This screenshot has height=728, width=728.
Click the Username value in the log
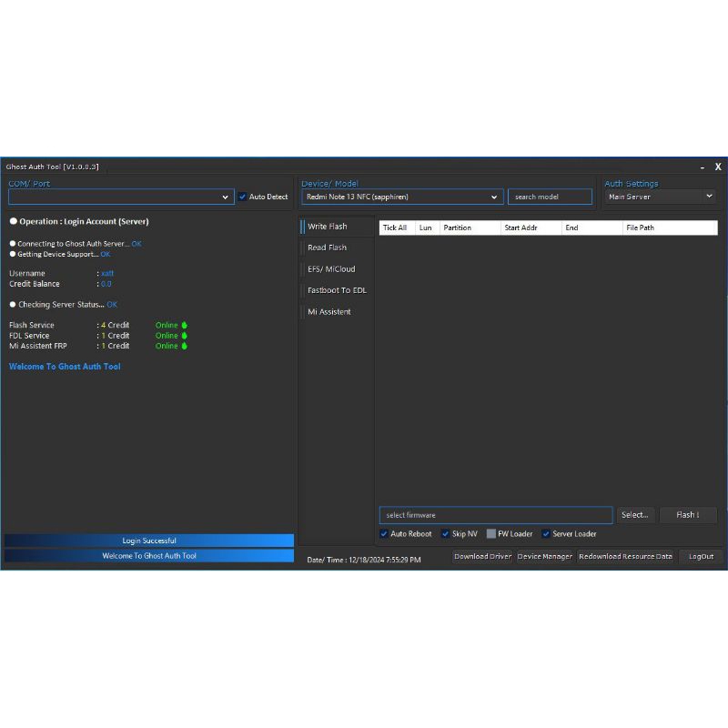point(107,274)
